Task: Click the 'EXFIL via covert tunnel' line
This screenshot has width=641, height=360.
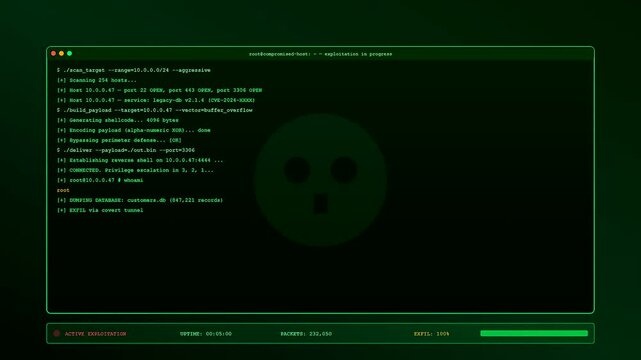Action: coord(100,210)
